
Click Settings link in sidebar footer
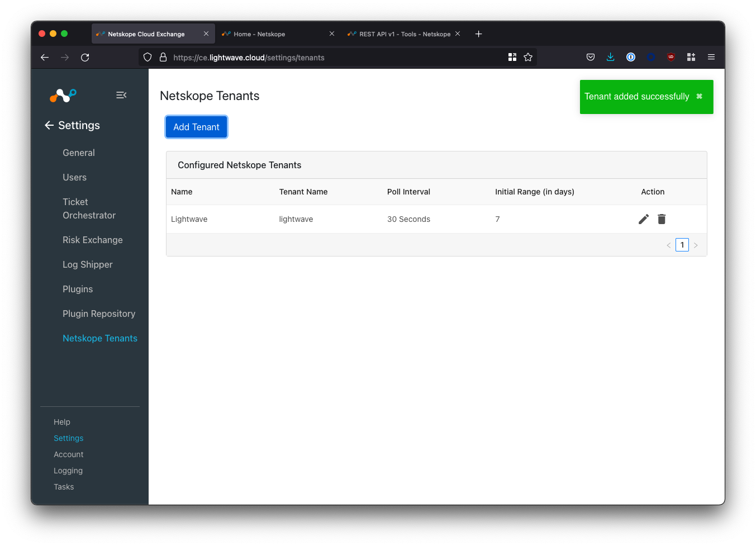[68, 438]
